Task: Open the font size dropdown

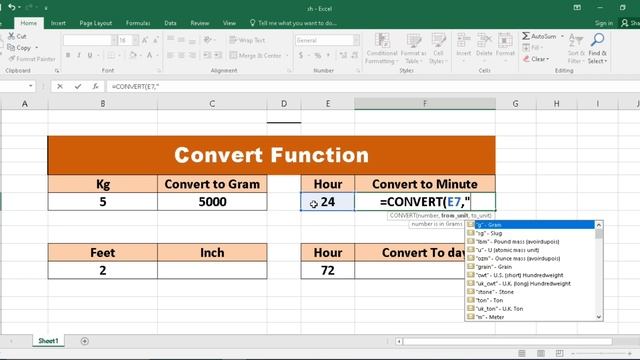Action: tap(135, 40)
